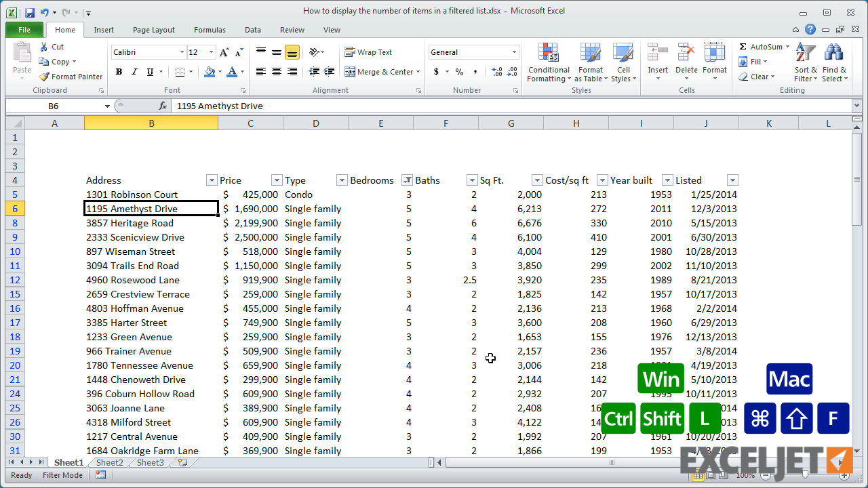
Task: Select the Sheet2 tab
Action: click(109, 462)
